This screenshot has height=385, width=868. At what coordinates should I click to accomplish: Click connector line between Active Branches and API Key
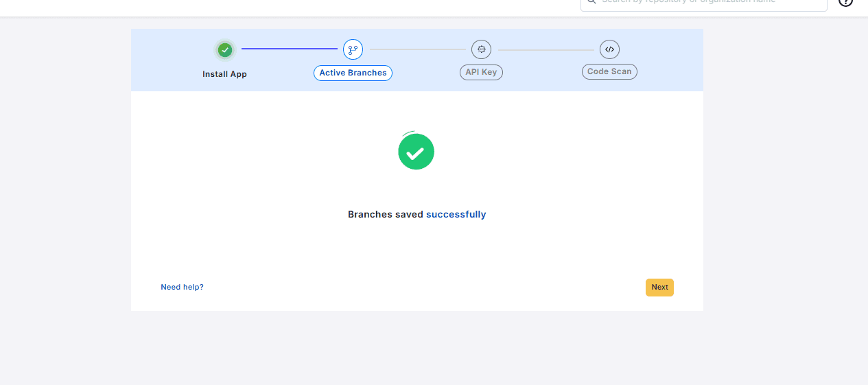[417, 49]
